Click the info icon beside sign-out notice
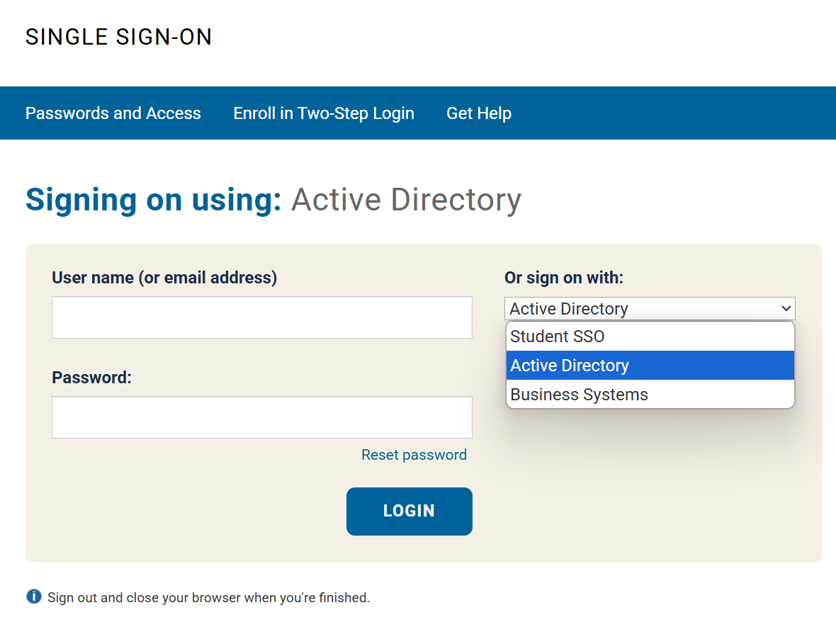 [33, 597]
